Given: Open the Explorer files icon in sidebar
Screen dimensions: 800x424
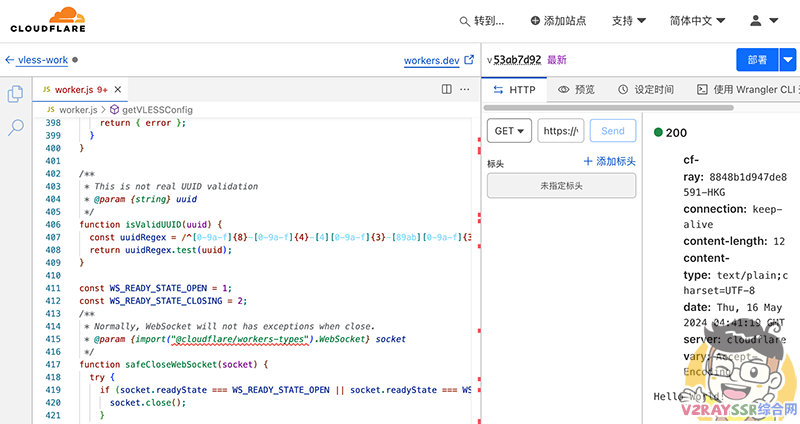Looking at the screenshot, I should coord(16,94).
